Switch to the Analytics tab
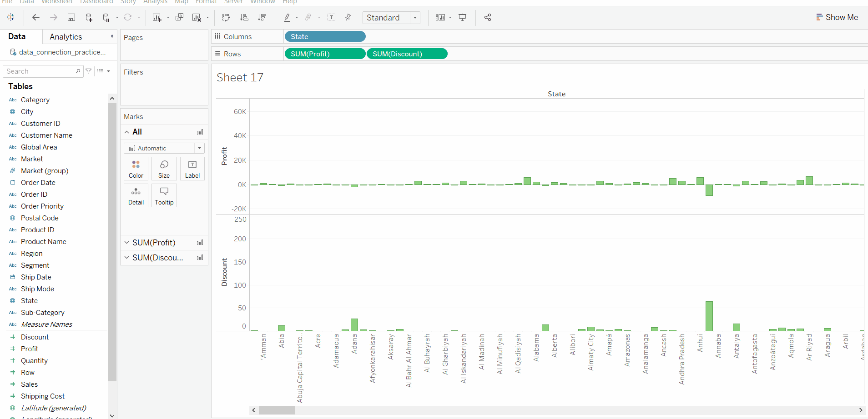The width and height of the screenshot is (868, 419). [x=66, y=36]
